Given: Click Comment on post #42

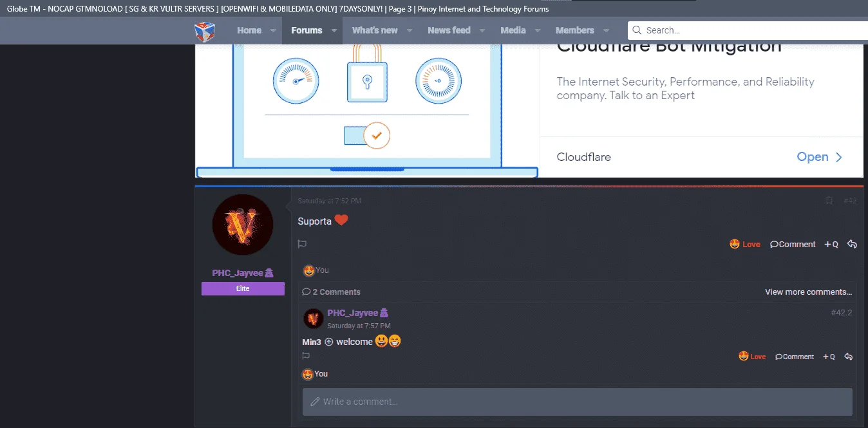Looking at the screenshot, I should 793,244.
